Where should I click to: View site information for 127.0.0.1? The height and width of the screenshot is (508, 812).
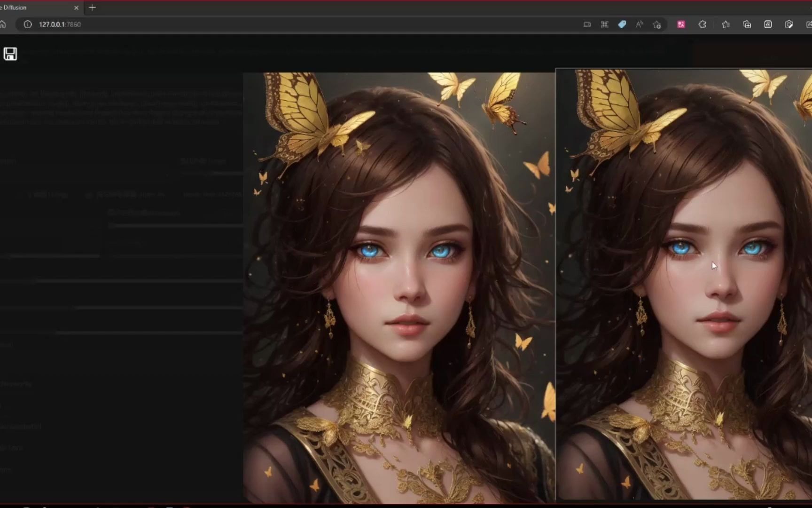point(28,24)
